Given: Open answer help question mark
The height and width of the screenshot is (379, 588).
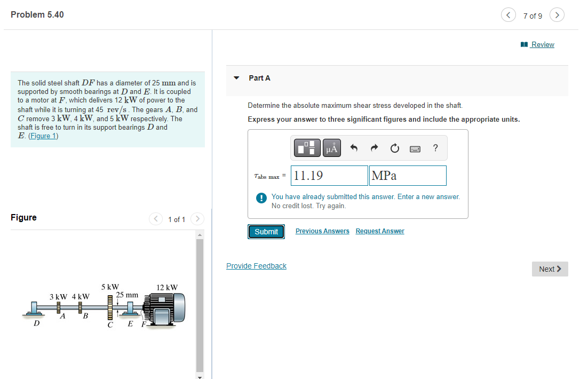Looking at the screenshot, I should click(435, 148).
